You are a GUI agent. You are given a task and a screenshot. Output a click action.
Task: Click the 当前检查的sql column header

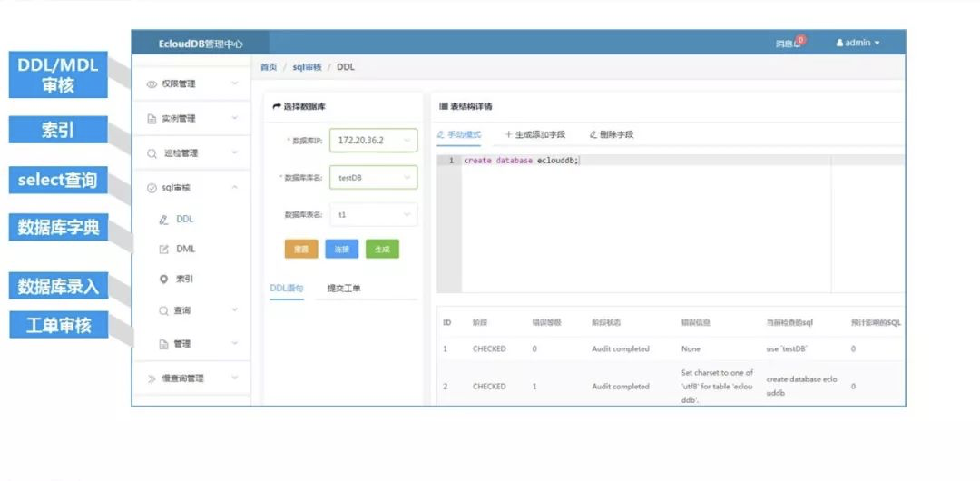pyautogui.click(x=789, y=323)
